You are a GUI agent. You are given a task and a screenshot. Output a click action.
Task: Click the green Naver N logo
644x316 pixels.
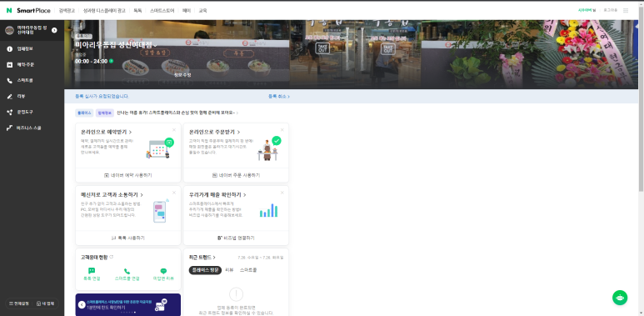tap(9, 11)
